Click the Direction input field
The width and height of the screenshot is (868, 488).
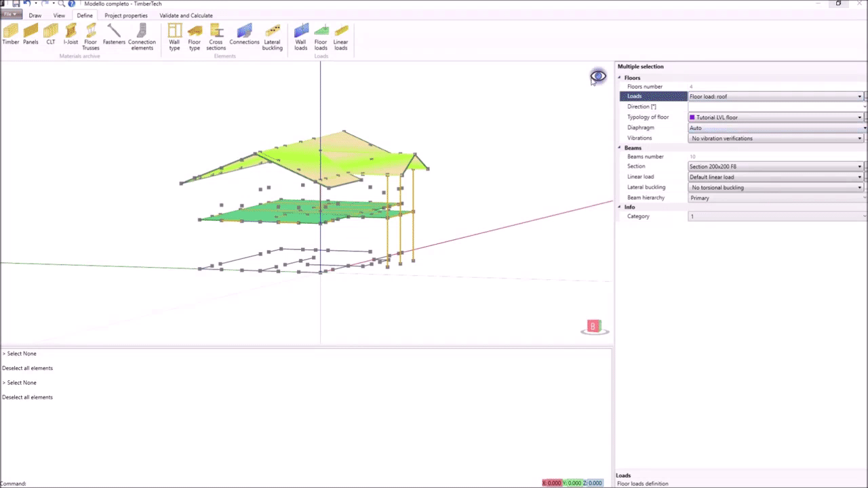[775, 107]
